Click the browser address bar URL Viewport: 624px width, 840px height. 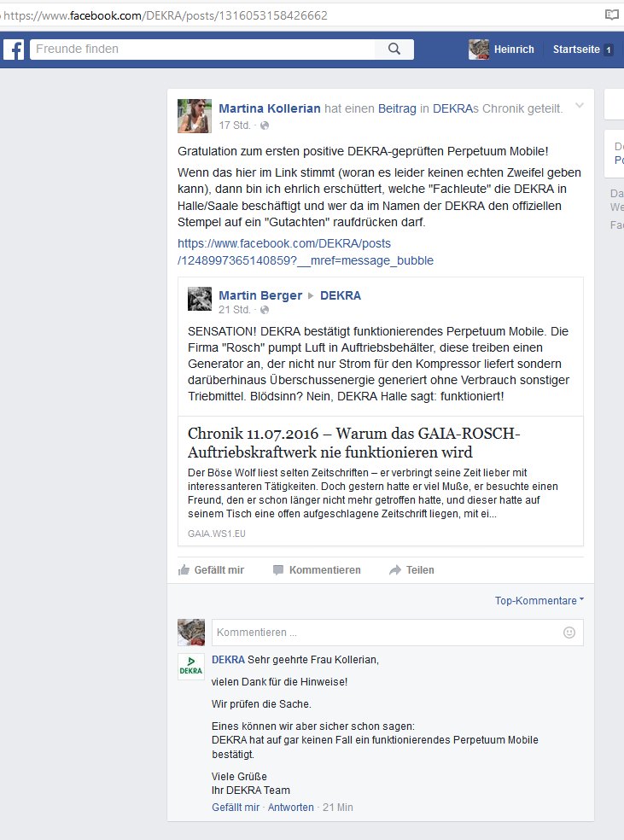pyautogui.click(x=166, y=15)
